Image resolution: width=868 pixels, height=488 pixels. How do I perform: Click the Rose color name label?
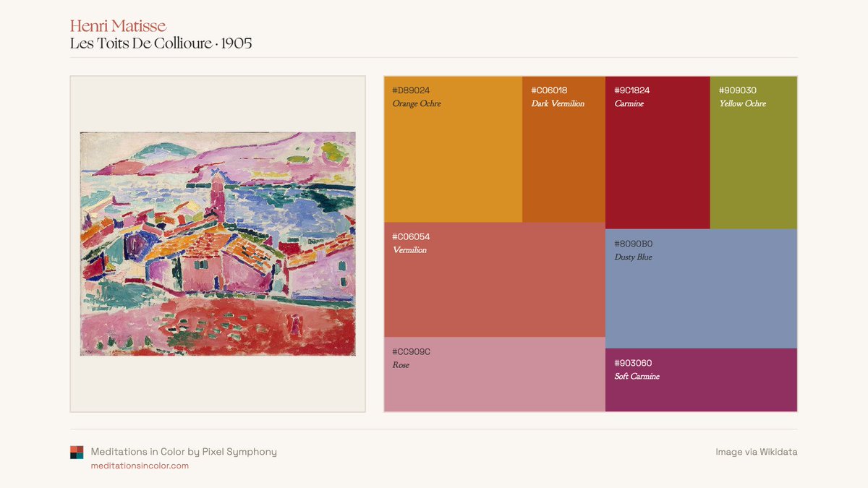coord(401,365)
